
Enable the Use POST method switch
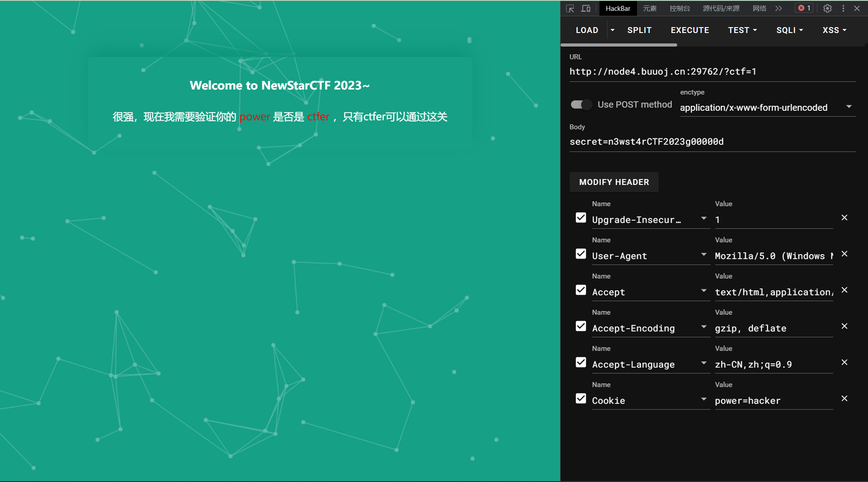coord(581,104)
